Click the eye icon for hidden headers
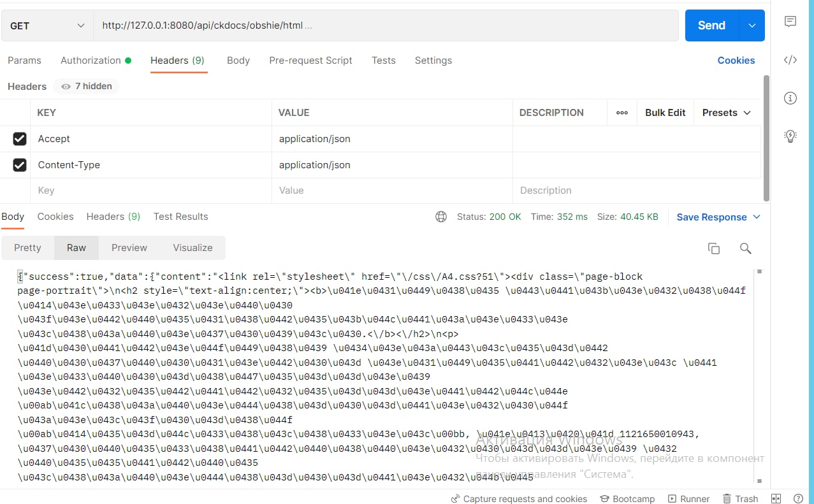 [x=66, y=87]
